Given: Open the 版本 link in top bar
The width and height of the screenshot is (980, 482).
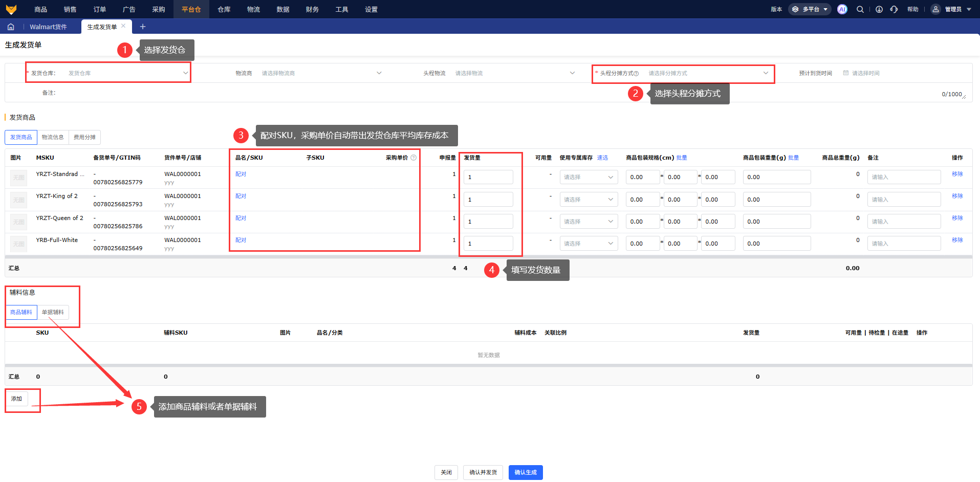Looking at the screenshot, I should [x=776, y=9].
